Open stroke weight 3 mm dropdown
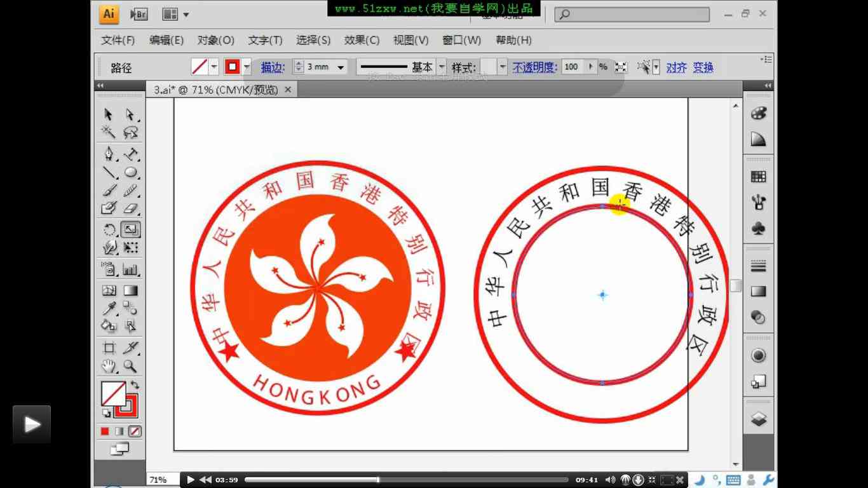This screenshot has height=488, width=868. pos(341,67)
